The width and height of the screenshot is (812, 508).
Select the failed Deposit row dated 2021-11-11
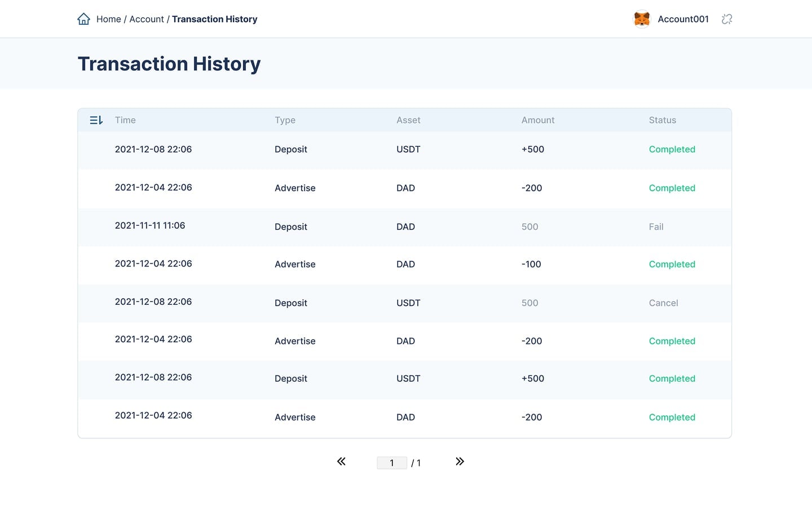pyautogui.click(x=405, y=227)
